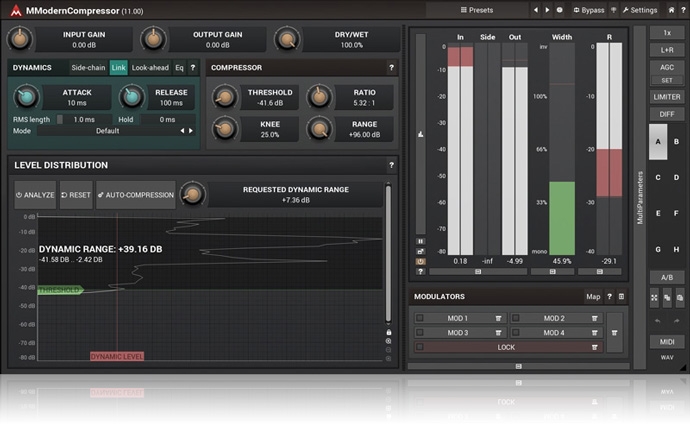Open MOD 1 menu icon

tap(498, 318)
